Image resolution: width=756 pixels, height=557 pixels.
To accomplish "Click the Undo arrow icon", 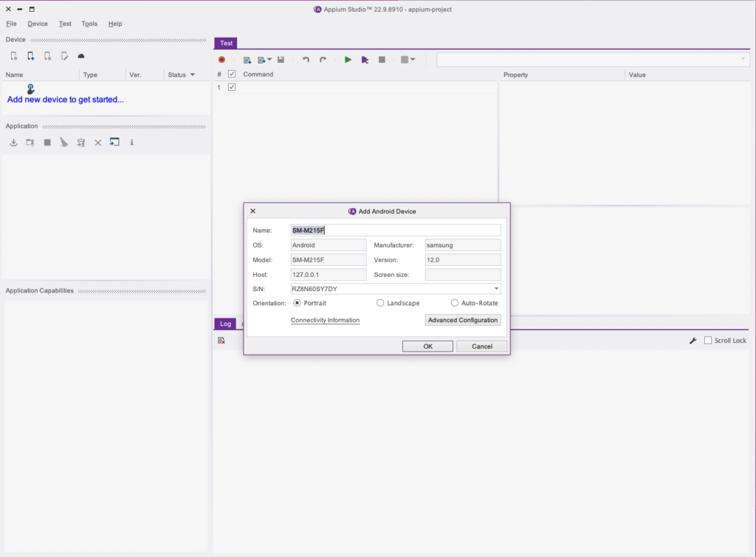I will [306, 60].
